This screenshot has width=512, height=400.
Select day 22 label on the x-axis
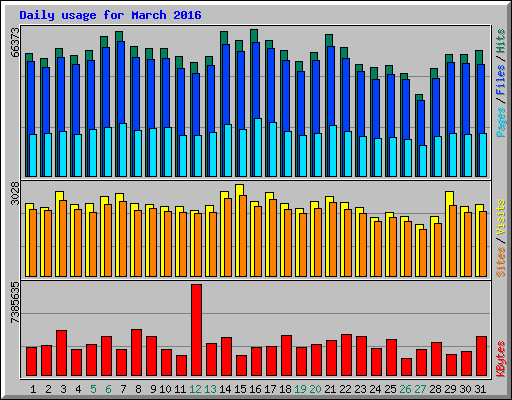click(345, 389)
